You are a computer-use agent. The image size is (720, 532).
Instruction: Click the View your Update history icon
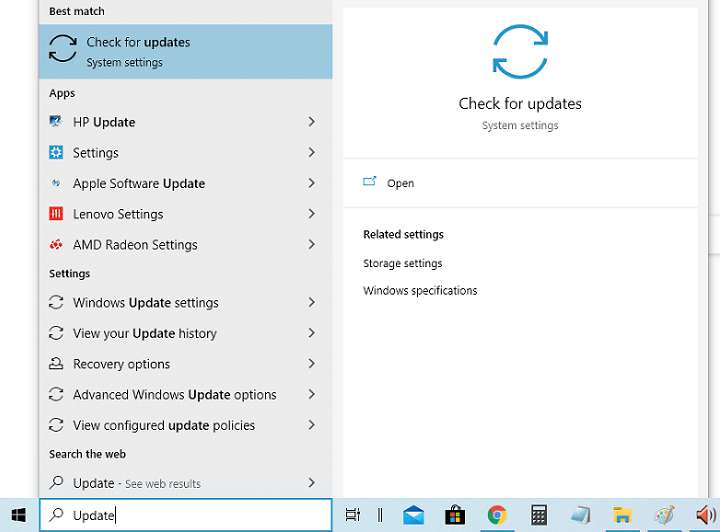click(56, 333)
